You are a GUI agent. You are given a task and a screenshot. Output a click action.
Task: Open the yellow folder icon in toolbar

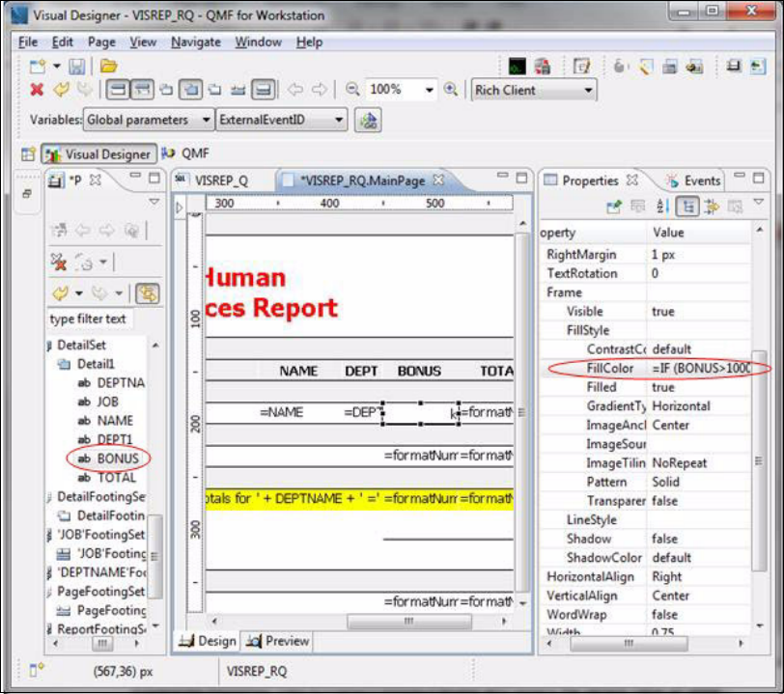(108, 66)
